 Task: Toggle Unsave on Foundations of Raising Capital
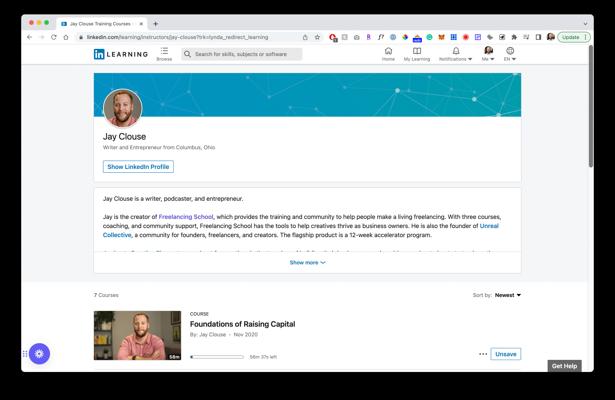[x=505, y=354]
